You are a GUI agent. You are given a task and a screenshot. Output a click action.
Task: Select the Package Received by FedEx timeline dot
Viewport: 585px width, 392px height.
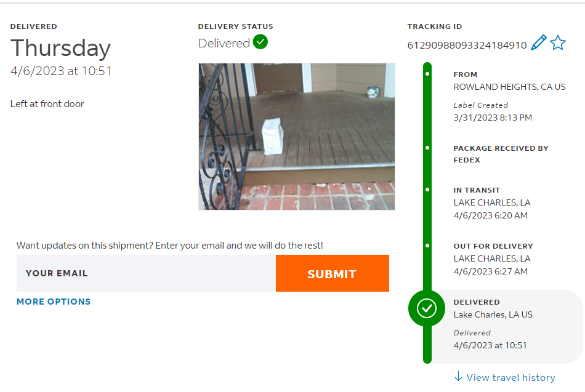[427, 148]
